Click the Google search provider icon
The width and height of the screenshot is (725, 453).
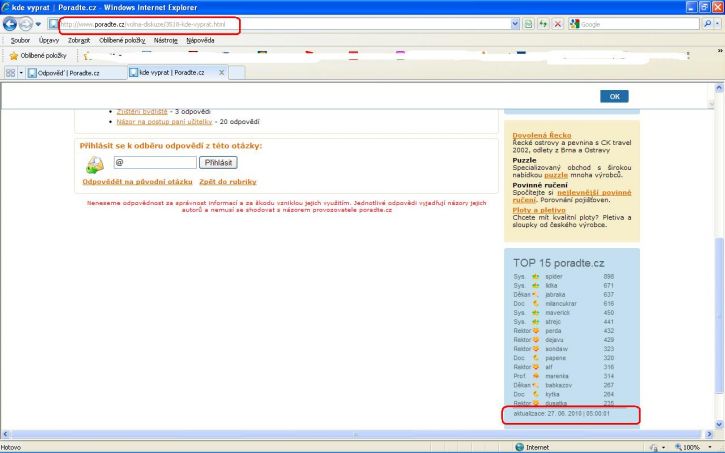tap(575, 24)
